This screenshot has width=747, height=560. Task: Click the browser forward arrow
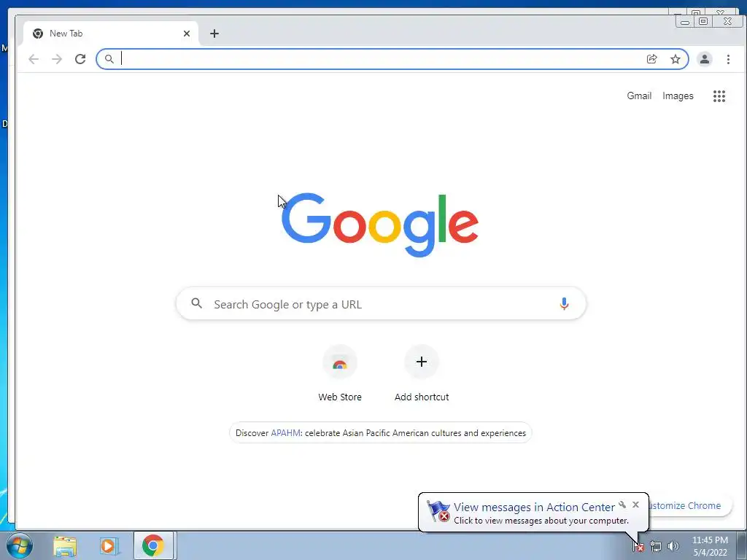click(x=57, y=59)
